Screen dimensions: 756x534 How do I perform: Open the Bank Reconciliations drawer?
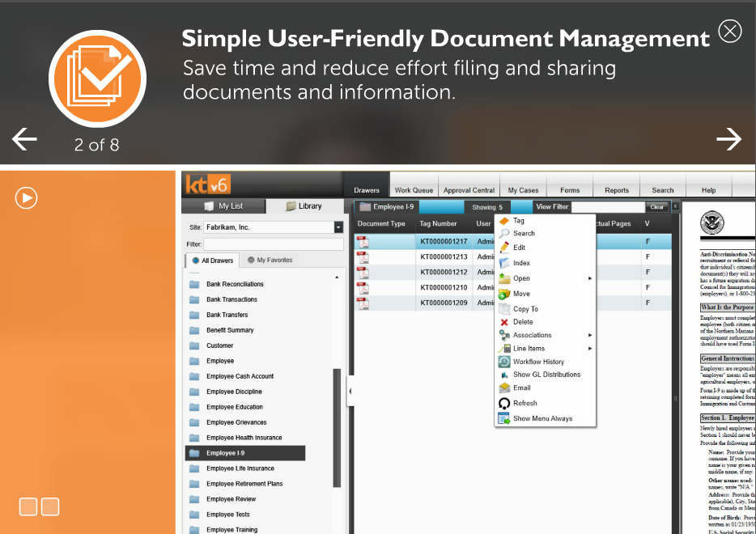click(x=235, y=284)
